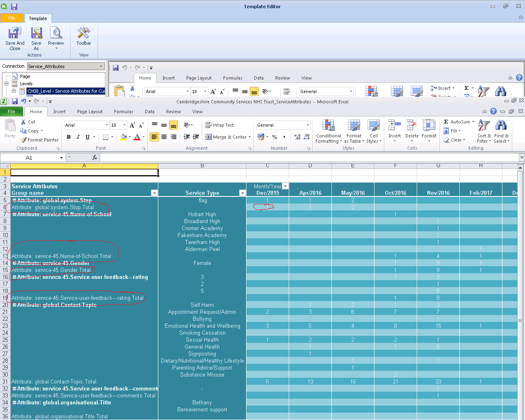Image resolution: width=525 pixels, height=420 pixels.
Task: Toggle Align Text Left in Excel window
Action: [x=154, y=137]
